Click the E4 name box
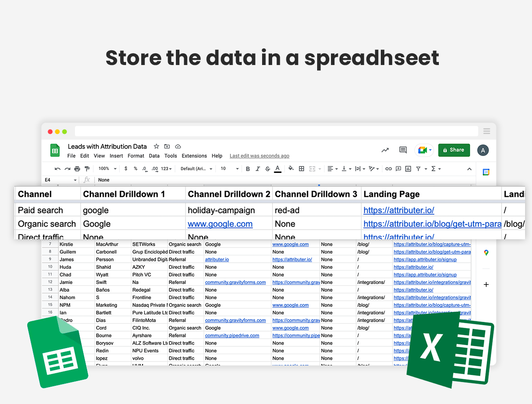 click(60, 180)
